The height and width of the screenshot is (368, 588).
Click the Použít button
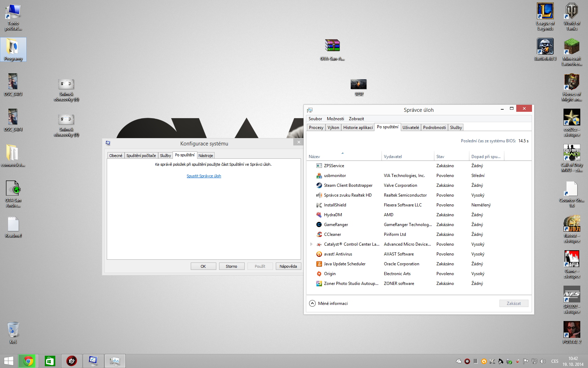260,266
